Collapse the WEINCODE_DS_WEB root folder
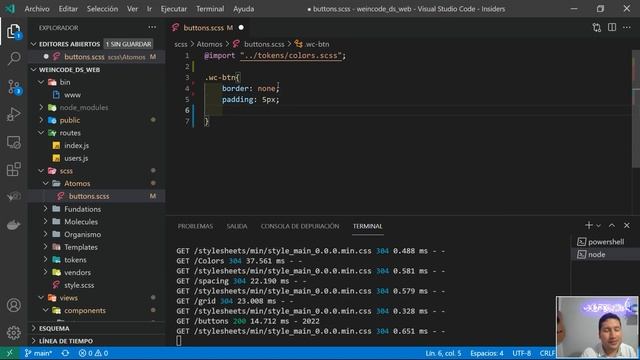Image resolution: width=640 pixels, height=360 pixels. pyautogui.click(x=33, y=69)
